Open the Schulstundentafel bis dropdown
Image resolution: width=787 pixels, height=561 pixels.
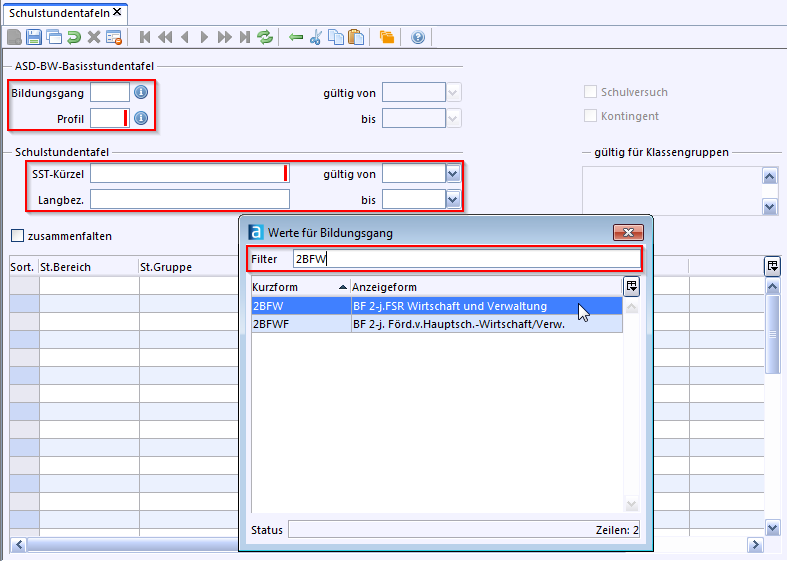click(453, 200)
